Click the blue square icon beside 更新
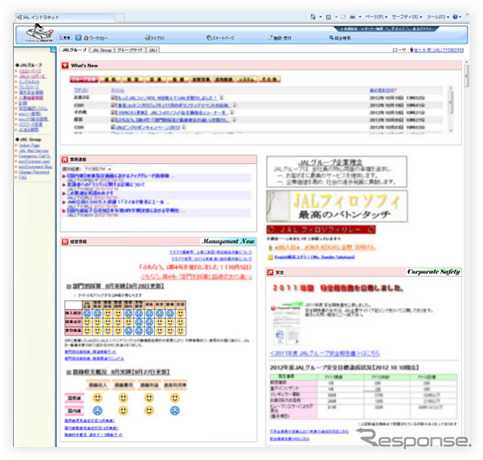Screen dimensions: 483x460 point(78,38)
